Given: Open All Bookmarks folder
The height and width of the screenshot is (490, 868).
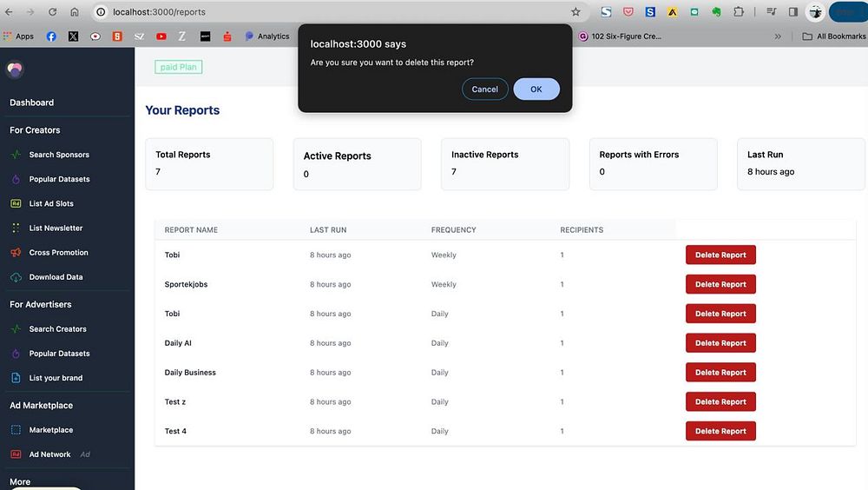Looking at the screenshot, I should pos(833,36).
